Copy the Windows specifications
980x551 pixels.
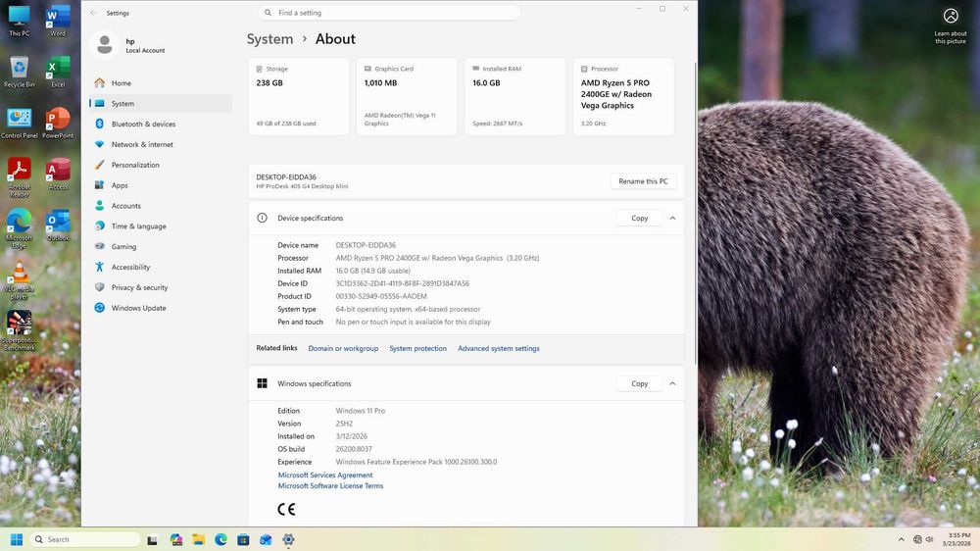pos(639,383)
